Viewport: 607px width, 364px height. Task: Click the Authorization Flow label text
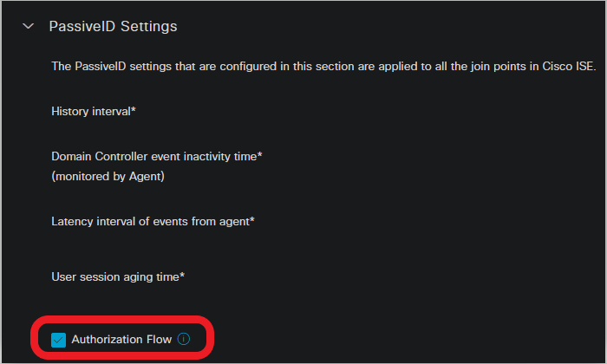121,340
